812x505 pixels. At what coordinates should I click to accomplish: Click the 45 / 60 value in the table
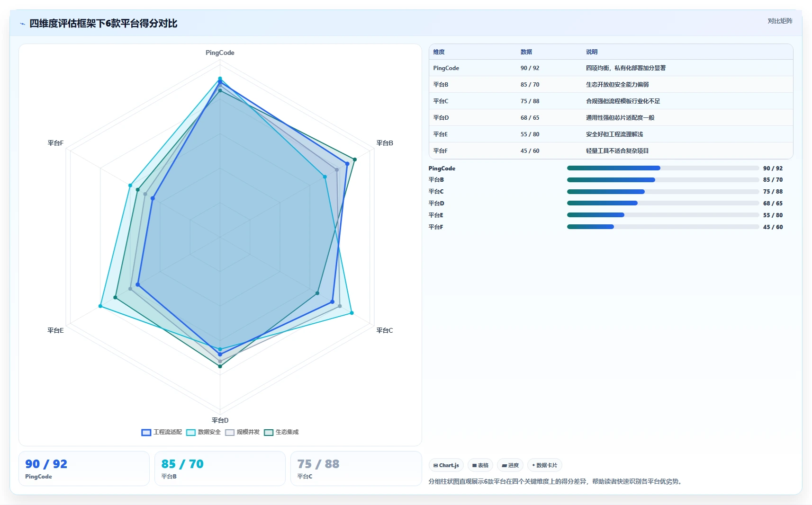pyautogui.click(x=530, y=151)
